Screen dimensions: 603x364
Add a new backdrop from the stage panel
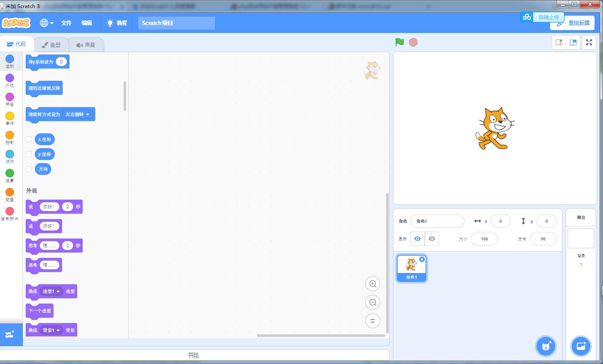(x=581, y=346)
